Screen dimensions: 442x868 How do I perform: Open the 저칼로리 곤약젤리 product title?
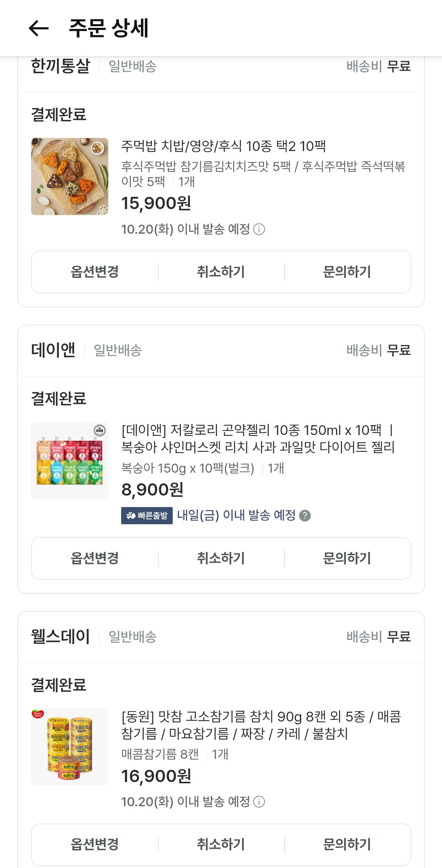click(258, 439)
